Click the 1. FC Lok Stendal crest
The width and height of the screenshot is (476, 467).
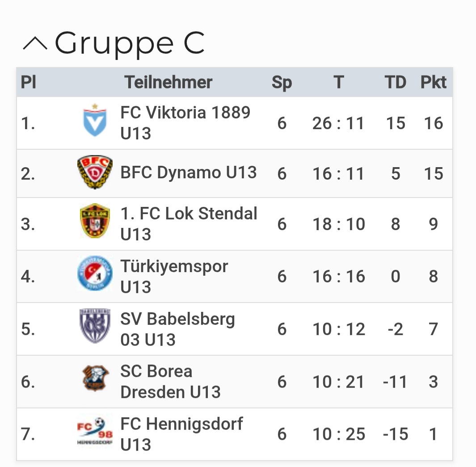pos(95,221)
